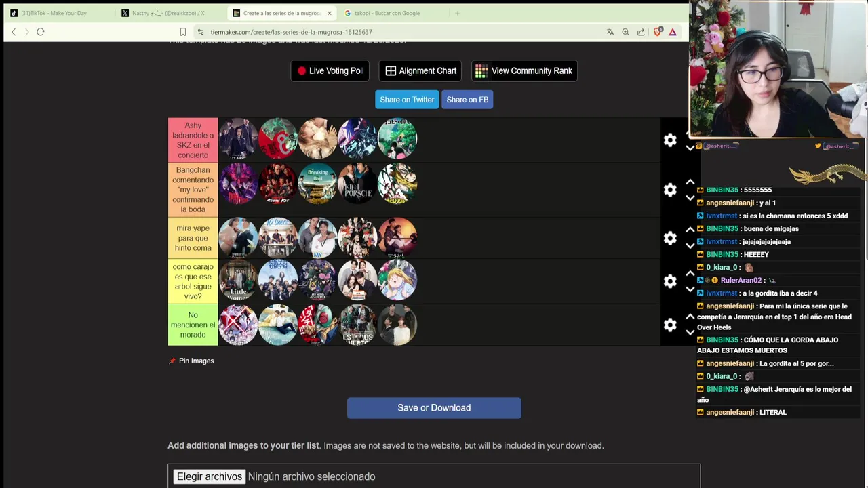Move the Bangchan comentando tier up
Image resolution: width=868 pixels, height=488 pixels.
click(x=690, y=182)
